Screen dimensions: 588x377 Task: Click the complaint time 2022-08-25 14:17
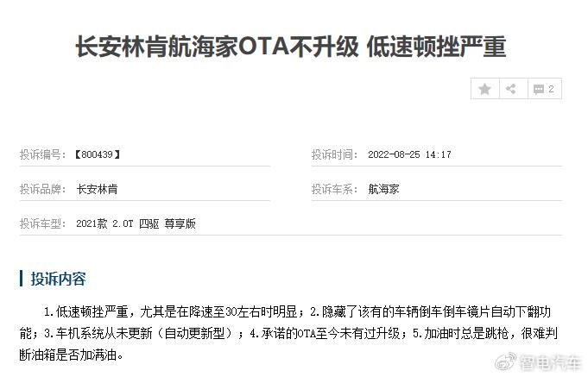(x=409, y=154)
